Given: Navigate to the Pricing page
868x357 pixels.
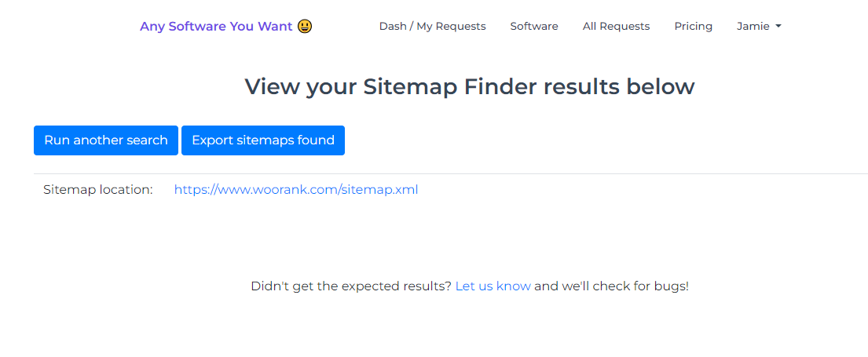Looking at the screenshot, I should point(693,26).
